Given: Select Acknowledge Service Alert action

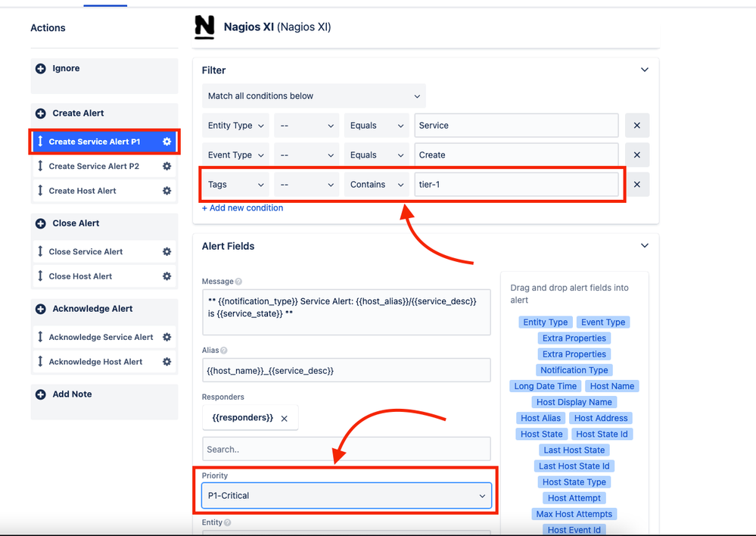Looking at the screenshot, I should (104, 337).
